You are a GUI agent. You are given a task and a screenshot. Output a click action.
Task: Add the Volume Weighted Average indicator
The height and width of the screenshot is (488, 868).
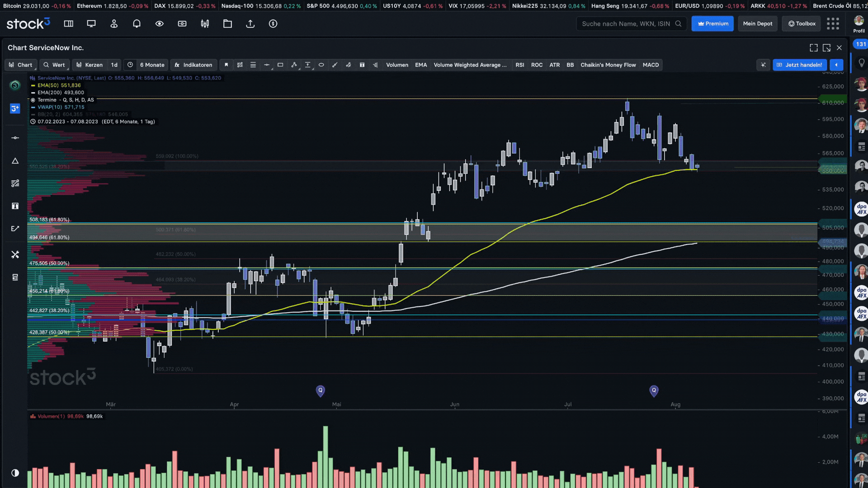point(470,65)
